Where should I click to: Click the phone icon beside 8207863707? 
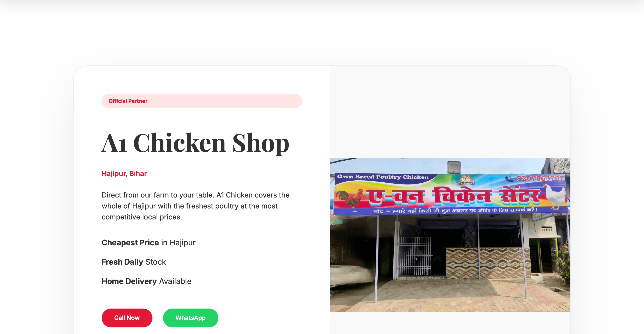click(509, 179)
